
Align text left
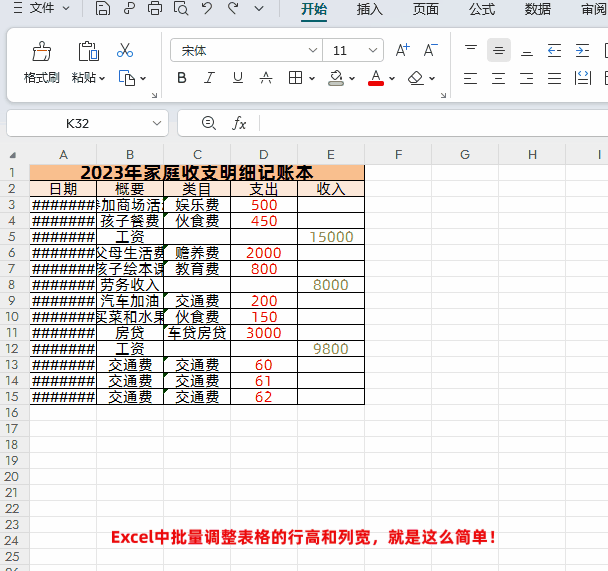click(470, 78)
